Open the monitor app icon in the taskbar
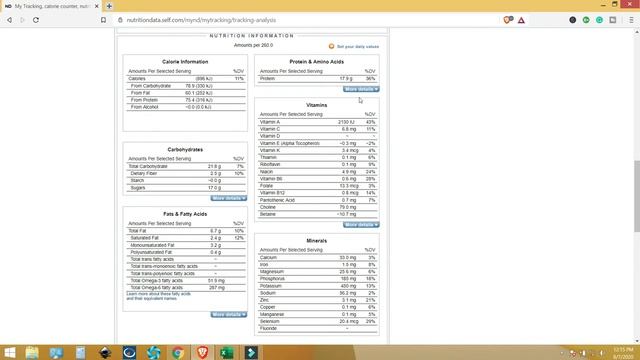The height and width of the screenshot is (360, 640). [x=56, y=353]
